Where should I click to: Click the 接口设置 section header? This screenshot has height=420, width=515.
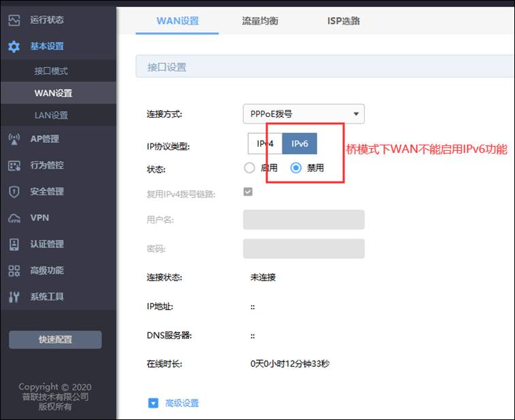coord(325,67)
